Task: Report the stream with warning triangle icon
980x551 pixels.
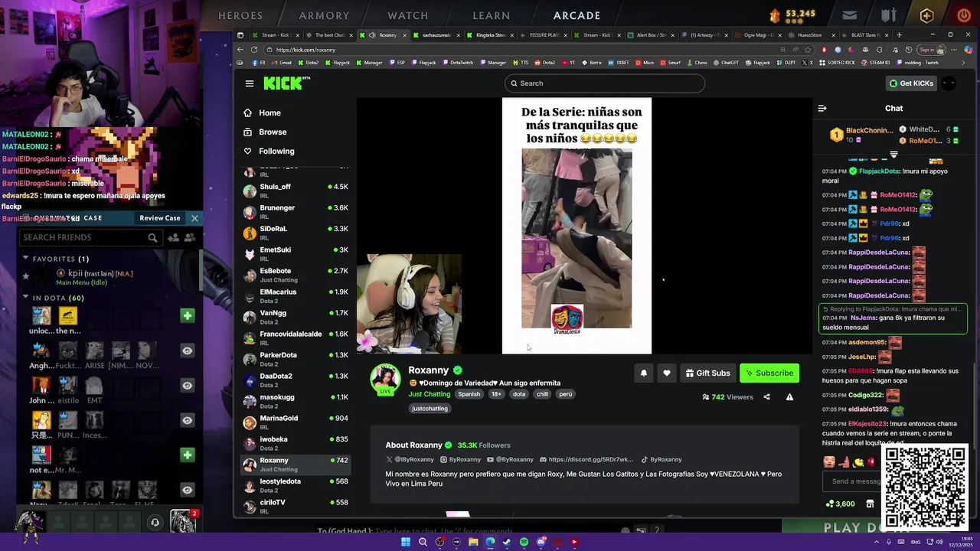Action: pyautogui.click(x=789, y=397)
